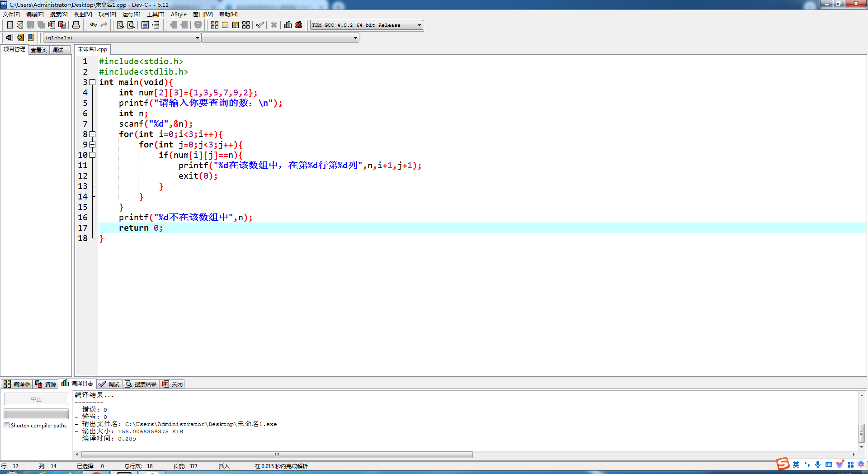Print the source file with printer icon
868x474 pixels.
pyautogui.click(x=76, y=25)
